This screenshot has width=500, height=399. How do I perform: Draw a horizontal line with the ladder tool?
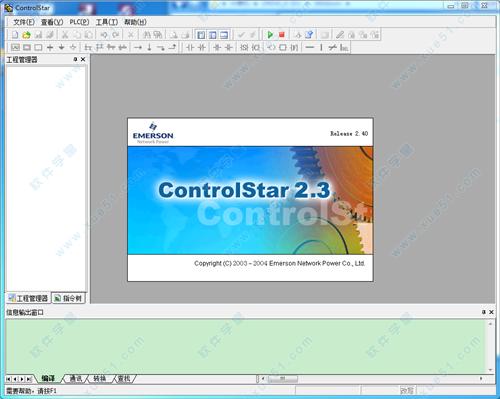(x=310, y=47)
